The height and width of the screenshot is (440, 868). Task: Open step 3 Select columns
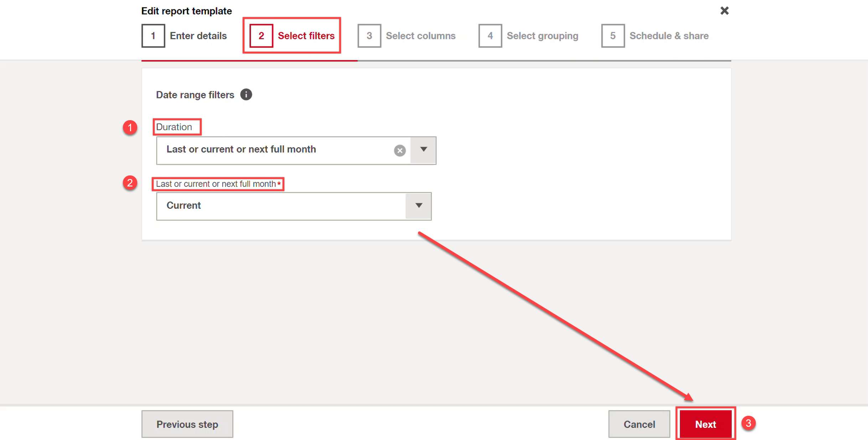pos(407,36)
